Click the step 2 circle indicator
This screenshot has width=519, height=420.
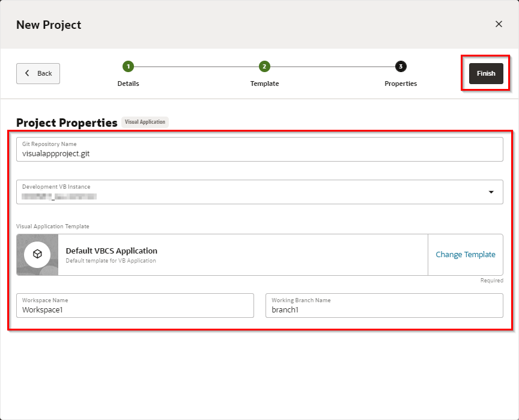click(x=264, y=67)
